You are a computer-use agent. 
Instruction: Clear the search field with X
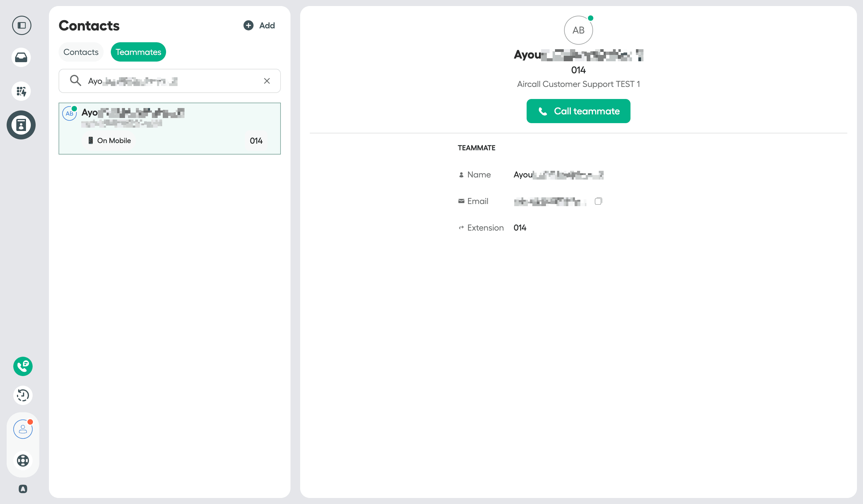[x=267, y=81]
